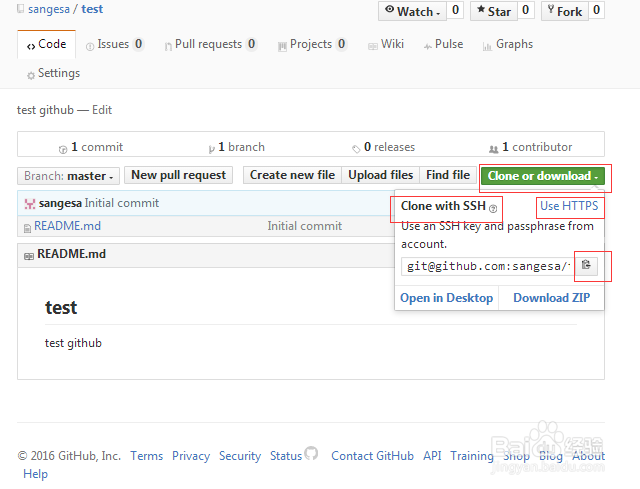Open the sangesa user link in breadcrumb

(x=49, y=9)
